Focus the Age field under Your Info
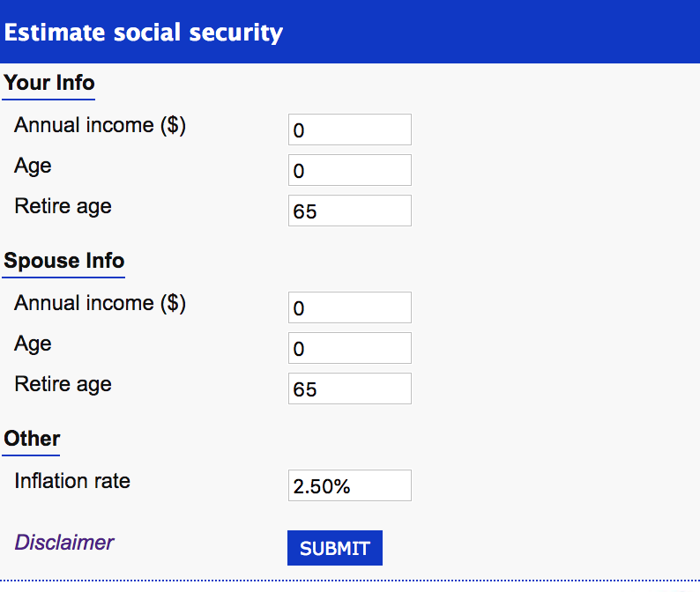700x592 pixels. (x=349, y=170)
